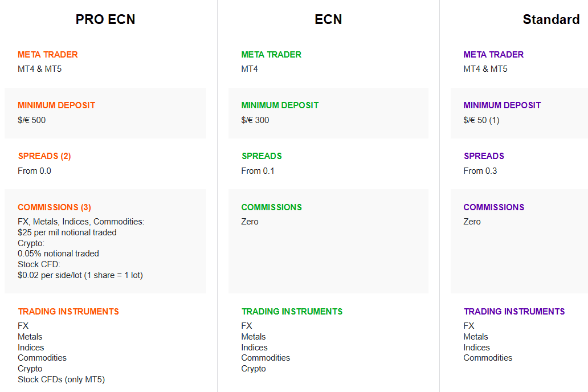Click Zero under Standard commissions
Viewport: 588px width, 392px height.
click(x=472, y=222)
